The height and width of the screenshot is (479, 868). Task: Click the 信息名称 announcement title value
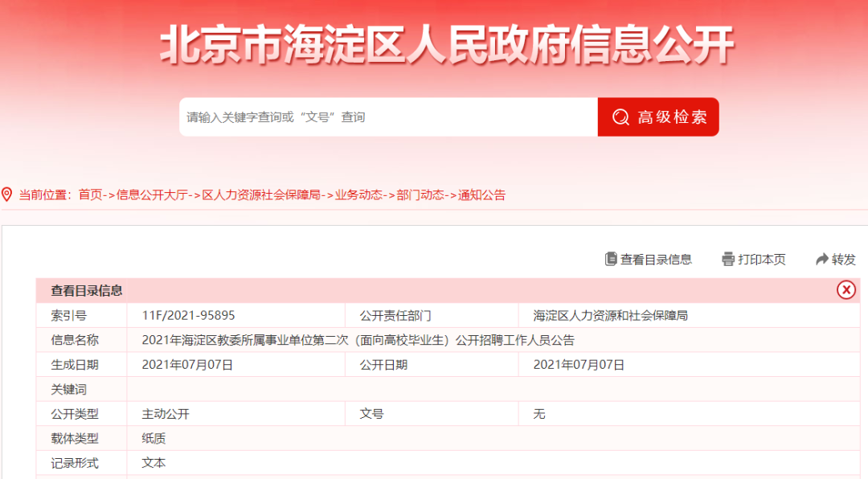pyautogui.click(x=358, y=340)
